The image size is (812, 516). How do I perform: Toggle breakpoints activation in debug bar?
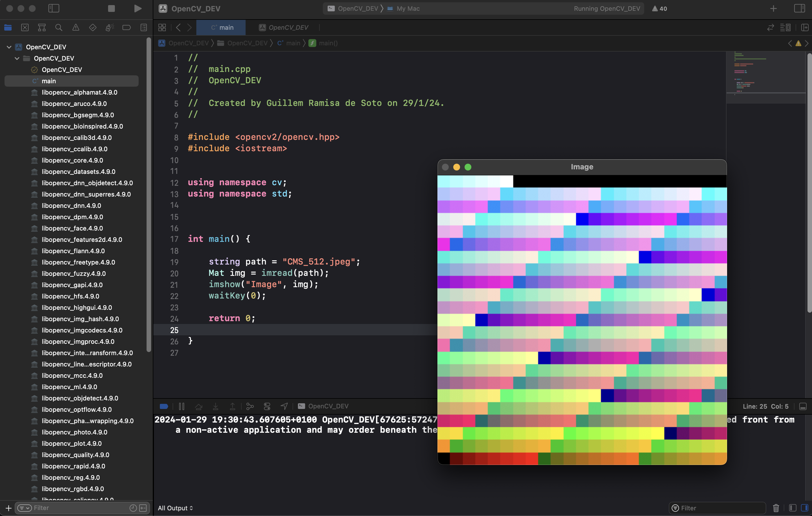[164, 406]
